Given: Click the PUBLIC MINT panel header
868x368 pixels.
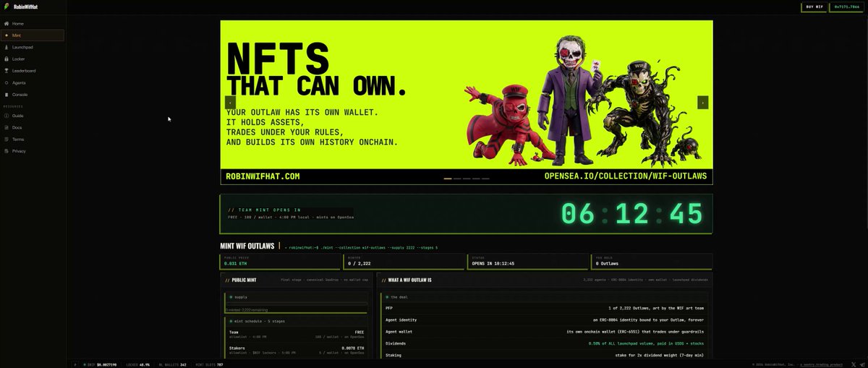Looking at the screenshot, I should click(x=297, y=280).
